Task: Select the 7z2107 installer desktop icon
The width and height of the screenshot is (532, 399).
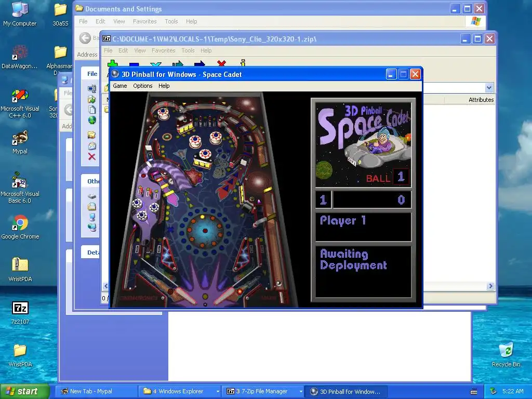Action: (x=20, y=312)
